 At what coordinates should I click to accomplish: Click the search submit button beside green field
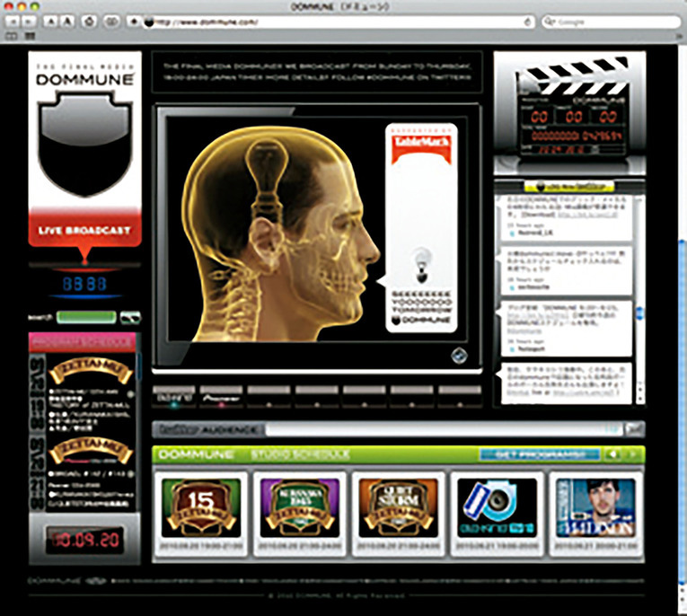(131, 317)
